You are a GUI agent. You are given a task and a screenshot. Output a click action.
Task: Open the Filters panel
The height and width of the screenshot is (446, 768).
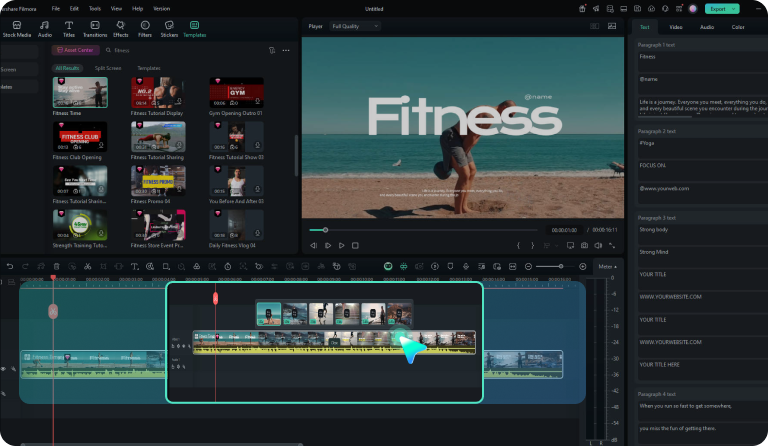tap(145, 29)
